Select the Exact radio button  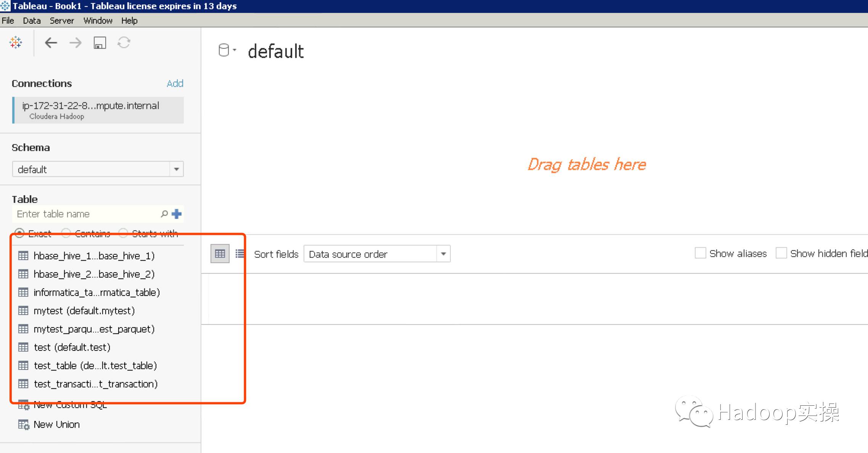(20, 233)
